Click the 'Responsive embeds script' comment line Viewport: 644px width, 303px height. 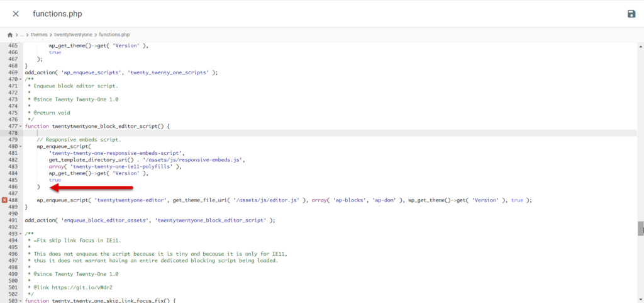pos(79,139)
